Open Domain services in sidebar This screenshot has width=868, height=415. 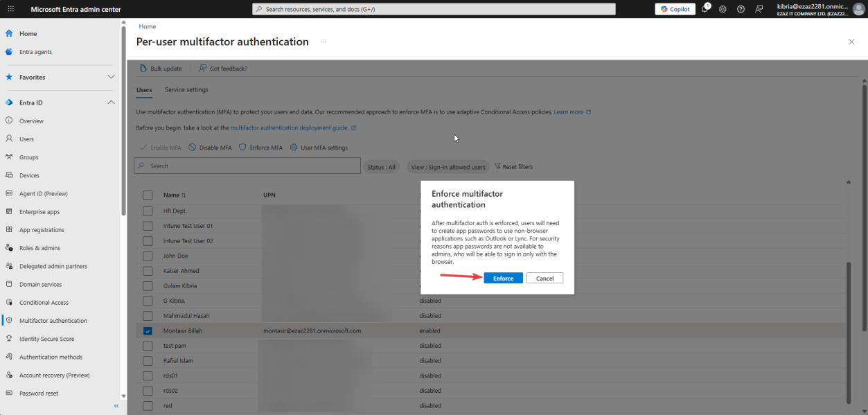pyautogui.click(x=40, y=284)
